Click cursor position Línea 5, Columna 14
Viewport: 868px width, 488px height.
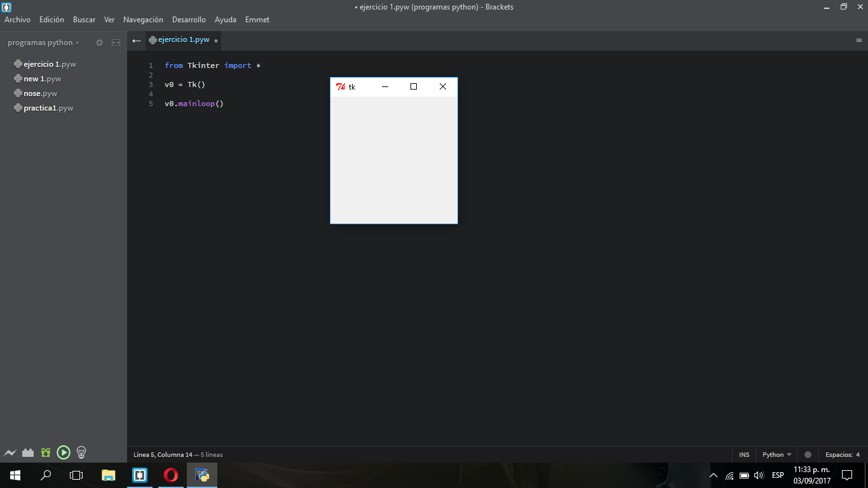(x=163, y=455)
